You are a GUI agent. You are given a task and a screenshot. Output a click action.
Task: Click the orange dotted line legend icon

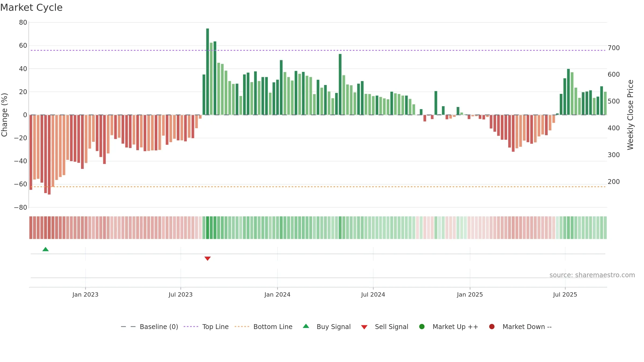point(242,327)
